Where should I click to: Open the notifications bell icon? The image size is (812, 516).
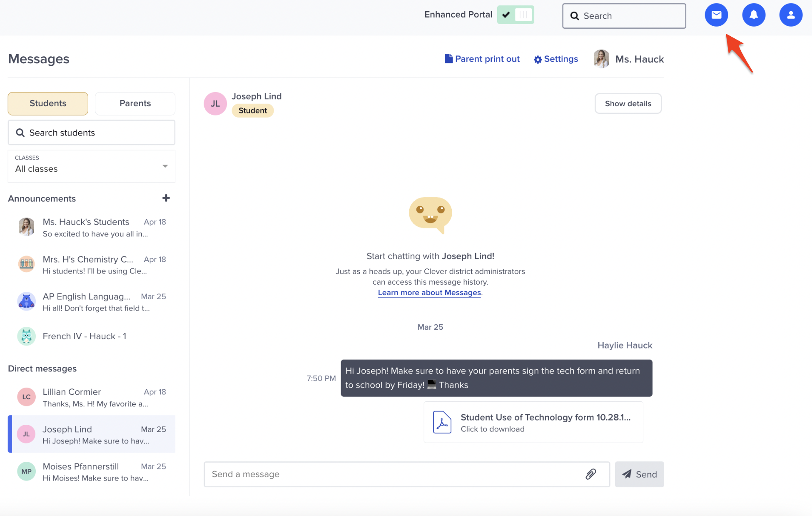[754, 15]
